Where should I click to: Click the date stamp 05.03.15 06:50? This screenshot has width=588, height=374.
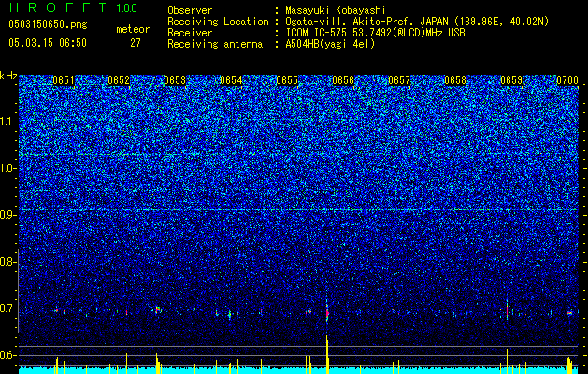[48, 43]
